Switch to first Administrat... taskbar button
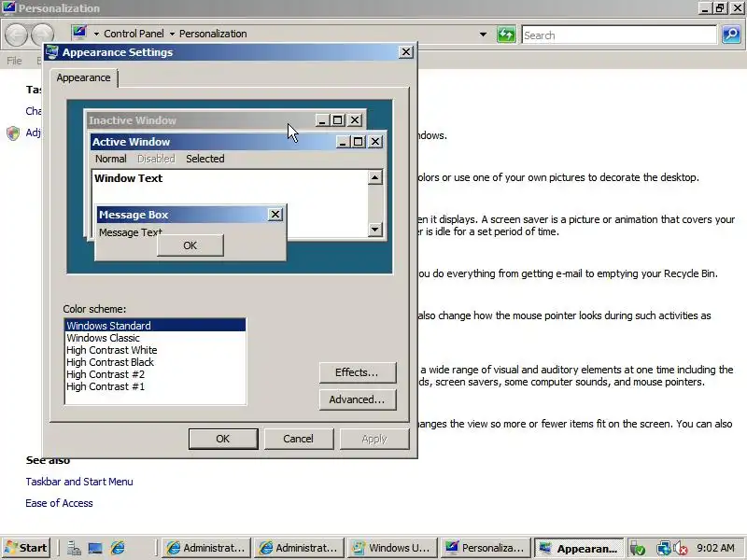 pyautogui.click(x=206, y=548)
